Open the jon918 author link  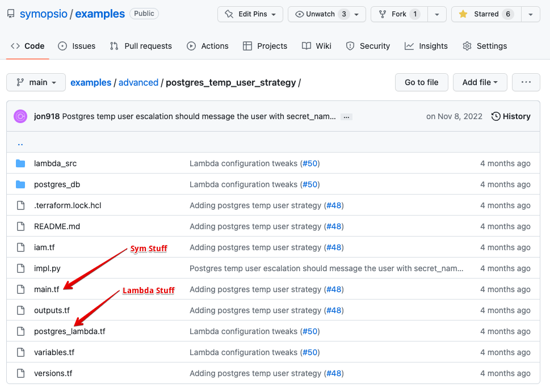coord(47,116)
